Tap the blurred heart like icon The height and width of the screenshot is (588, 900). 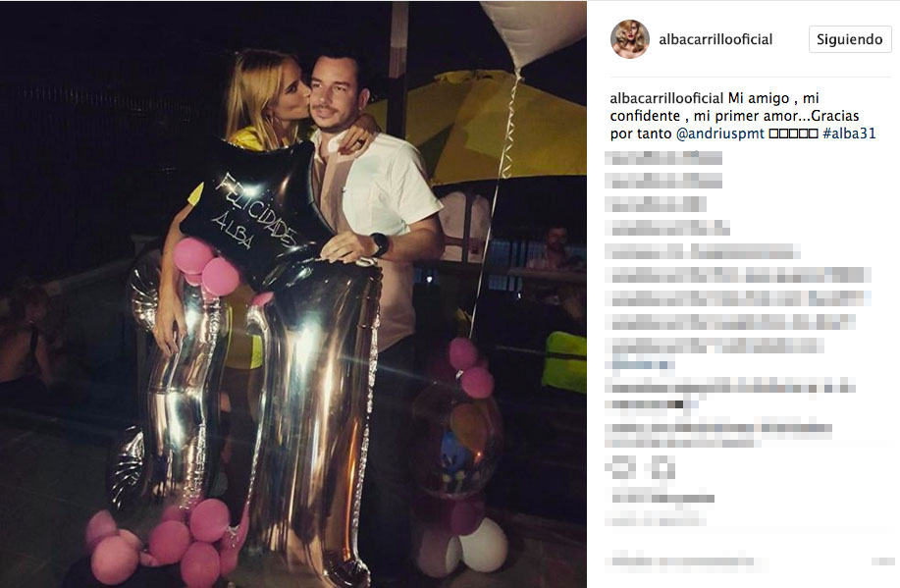click(x=620, y=467)
